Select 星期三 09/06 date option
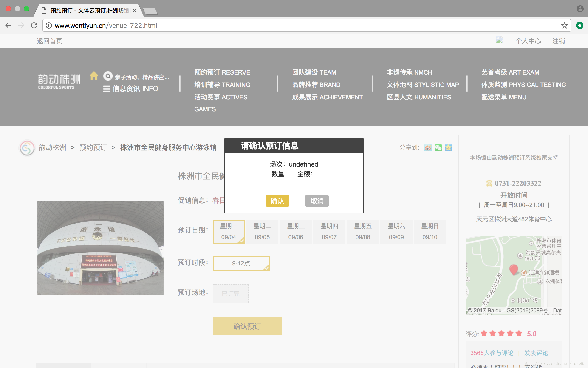588x368 pixels. 296,232
